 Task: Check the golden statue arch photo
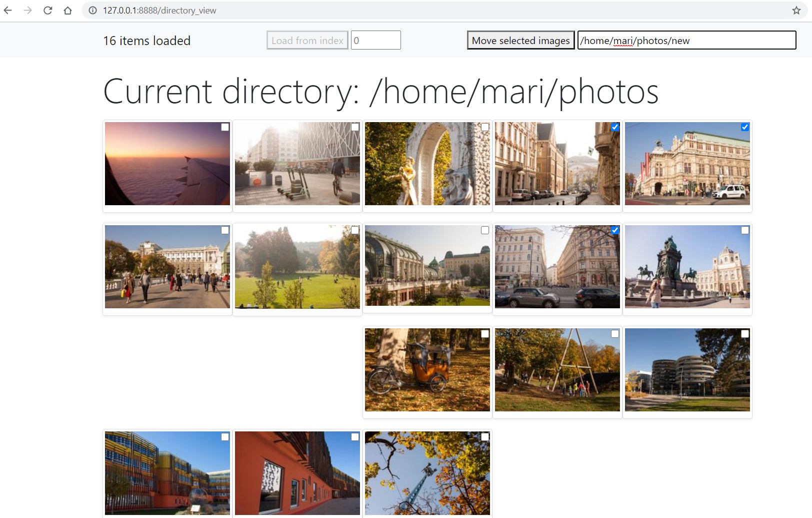click(x=485, y=127)
